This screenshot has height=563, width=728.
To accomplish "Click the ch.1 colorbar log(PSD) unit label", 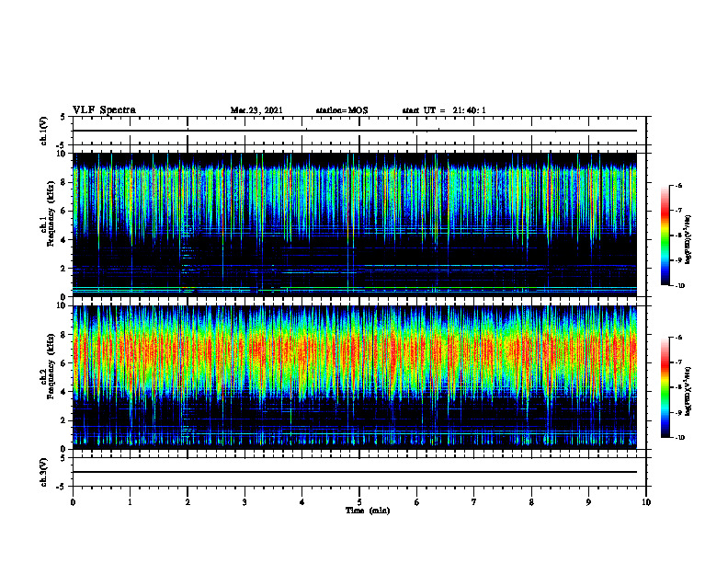I will [x=688, y=239].
